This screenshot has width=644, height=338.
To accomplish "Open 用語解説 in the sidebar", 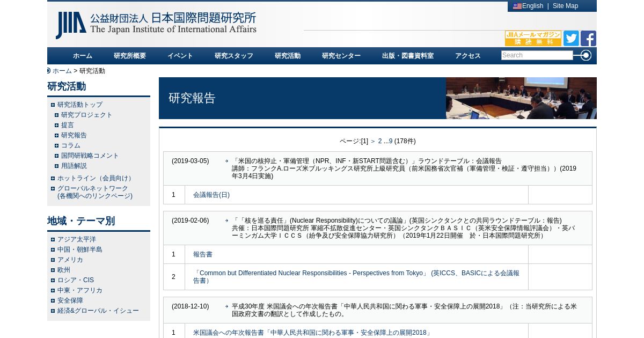I will (74, 166).
